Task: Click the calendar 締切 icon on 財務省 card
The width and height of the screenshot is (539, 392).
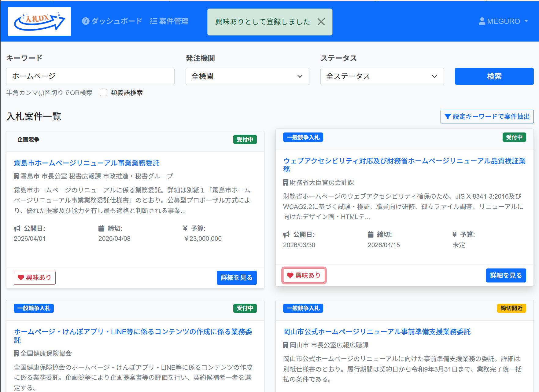Action: click(370, 234)
